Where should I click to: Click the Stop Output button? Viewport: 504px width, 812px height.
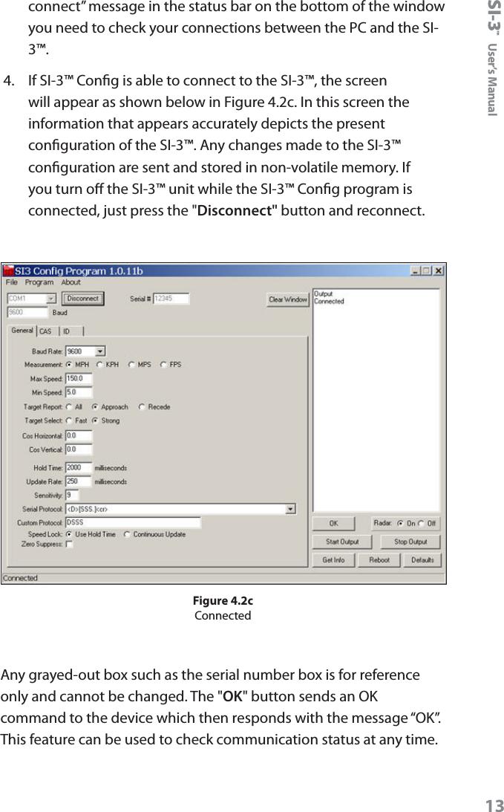410,542
